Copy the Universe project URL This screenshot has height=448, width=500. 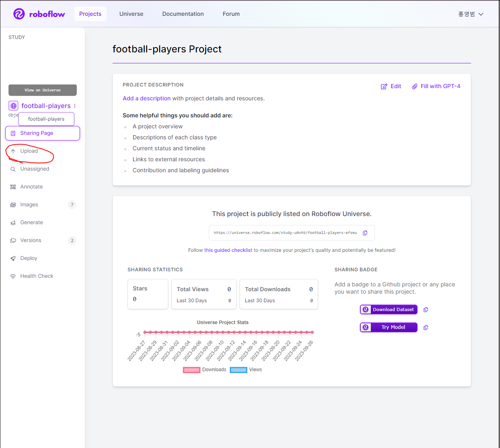pyautogui.click(x=365, y=233)
